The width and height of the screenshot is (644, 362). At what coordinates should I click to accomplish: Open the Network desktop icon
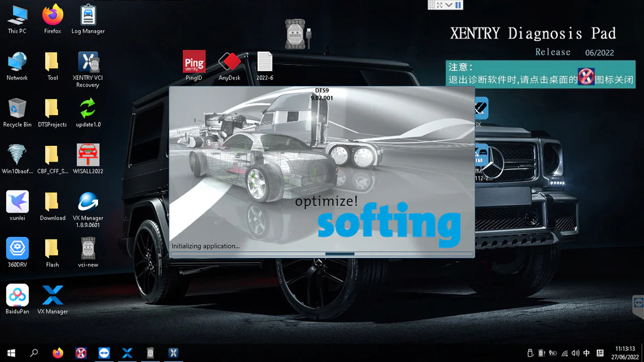(17, 65)
